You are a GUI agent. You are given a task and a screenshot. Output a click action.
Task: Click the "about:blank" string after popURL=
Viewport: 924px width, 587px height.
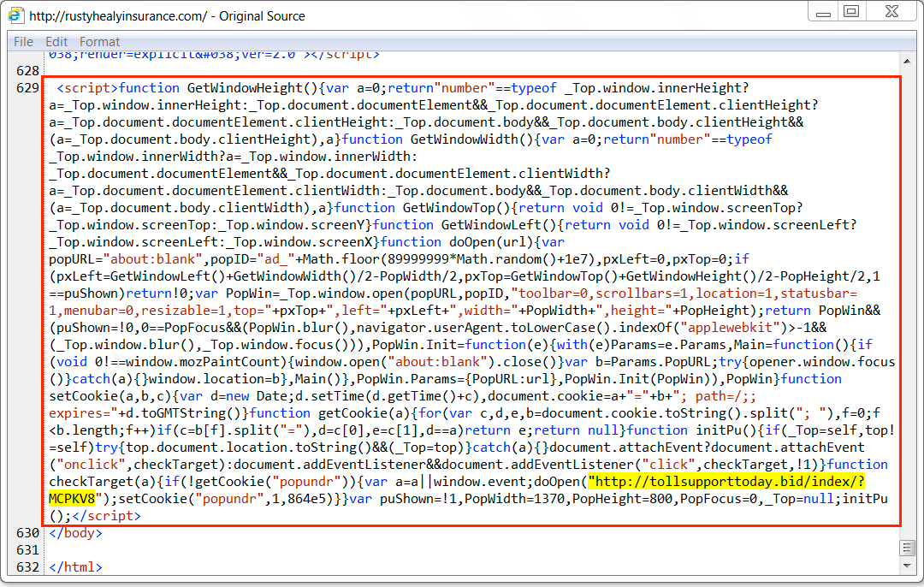157,258
